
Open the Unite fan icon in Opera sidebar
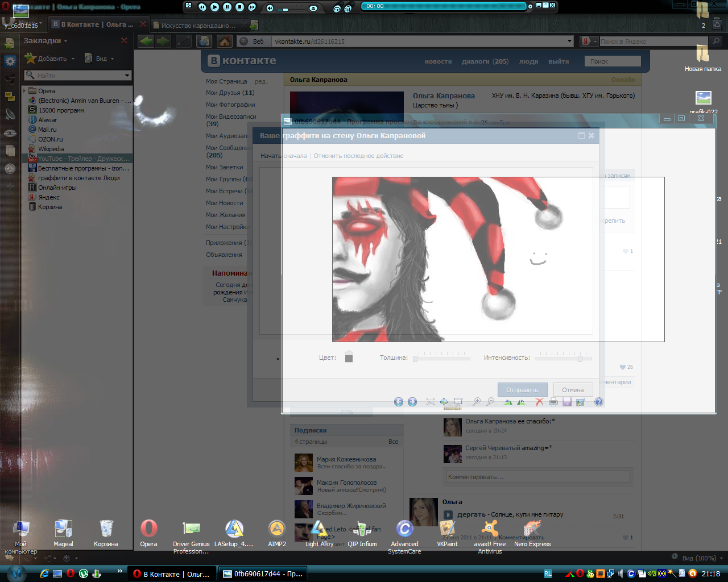[10, 78]
